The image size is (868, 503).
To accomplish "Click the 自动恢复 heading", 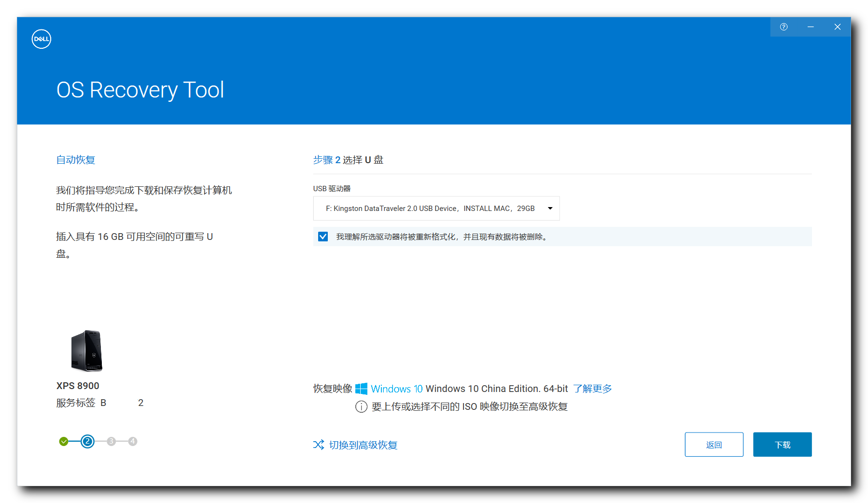I will pos(76,160).
